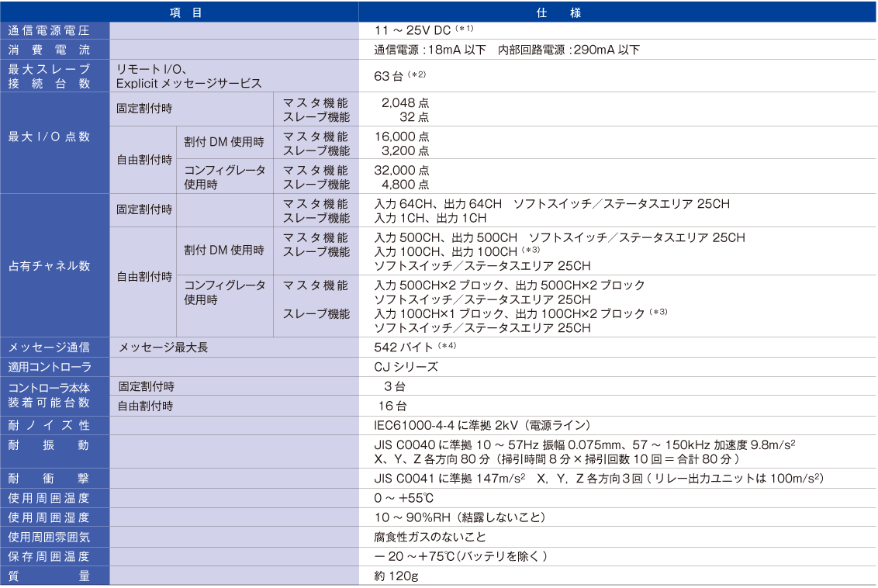
Task: Select the 最大I/O点数 row header
Action: pyautogui.click(x=49, y=137)
